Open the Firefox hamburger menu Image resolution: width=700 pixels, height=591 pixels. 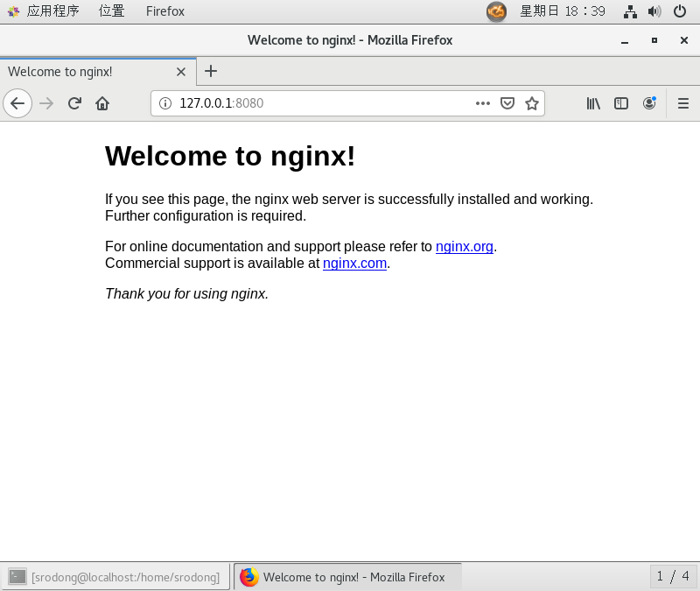[683, 103]
